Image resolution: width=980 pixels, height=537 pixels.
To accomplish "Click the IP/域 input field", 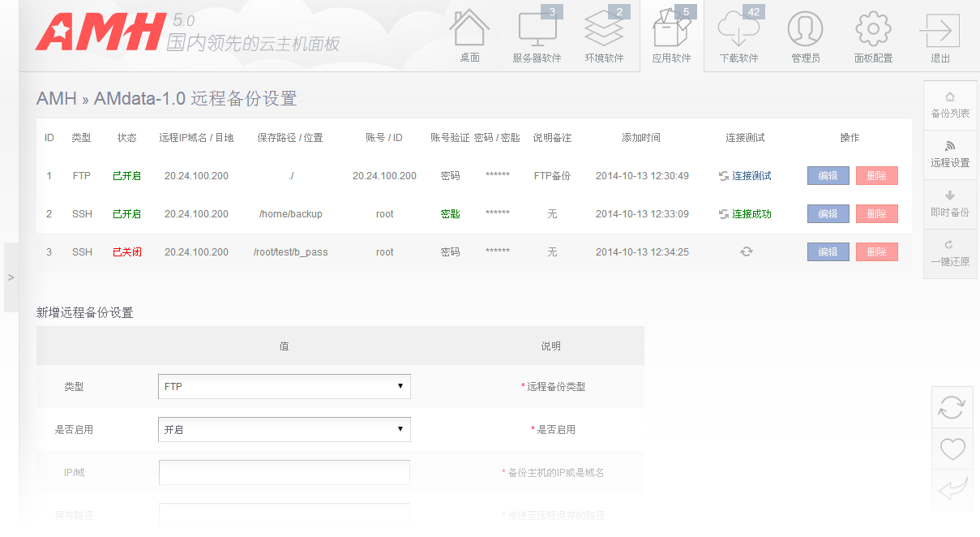I will [284, 472].
